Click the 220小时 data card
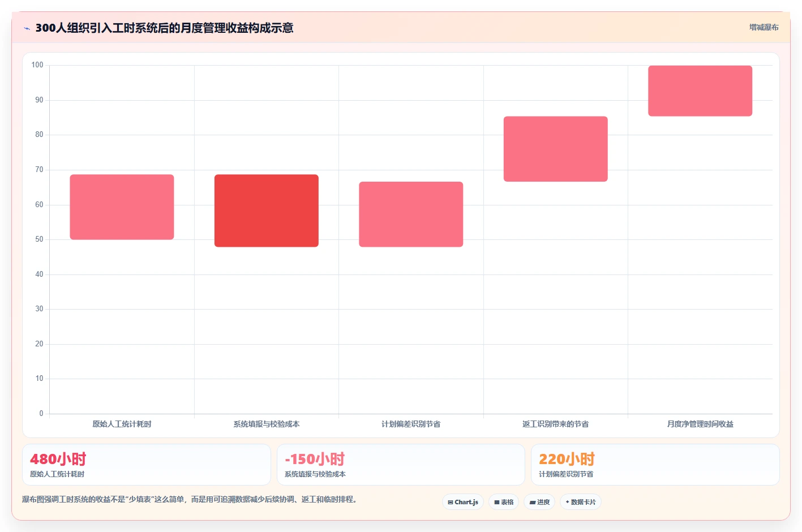 pyautogui.click(x=655, y=465)
